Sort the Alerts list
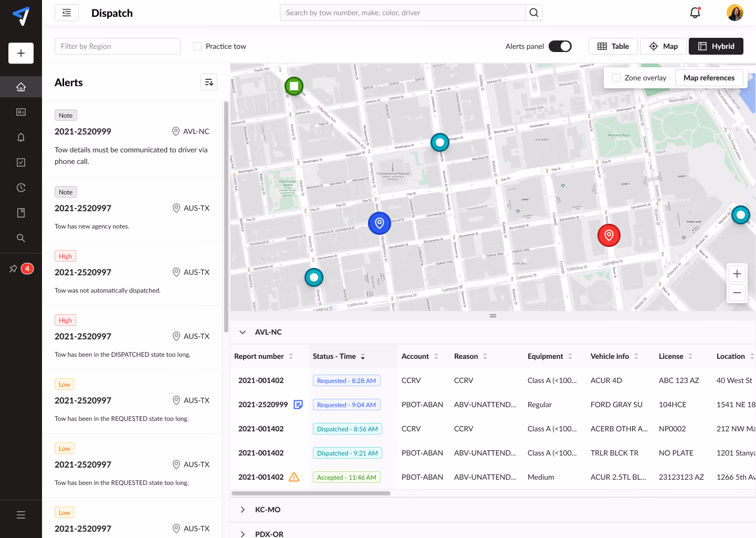 pyautogui.click(x=209, y=82)
